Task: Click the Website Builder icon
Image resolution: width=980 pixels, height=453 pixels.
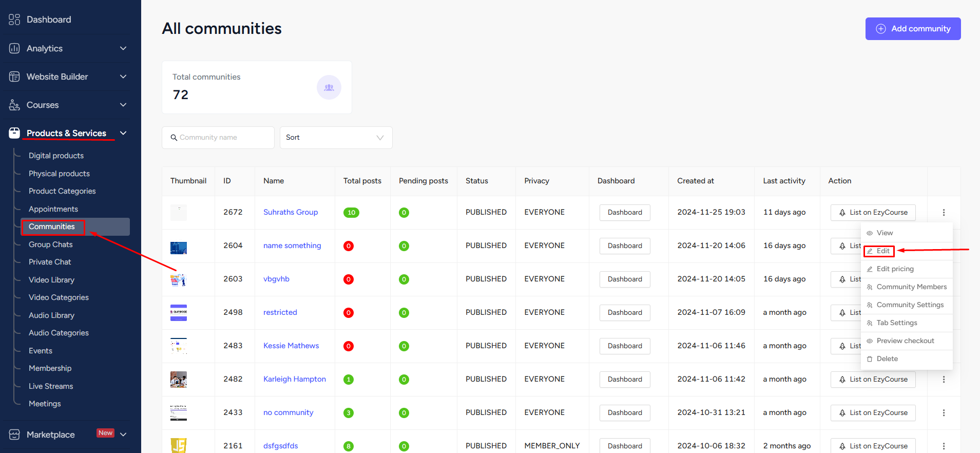Action: tap(14, 77)
